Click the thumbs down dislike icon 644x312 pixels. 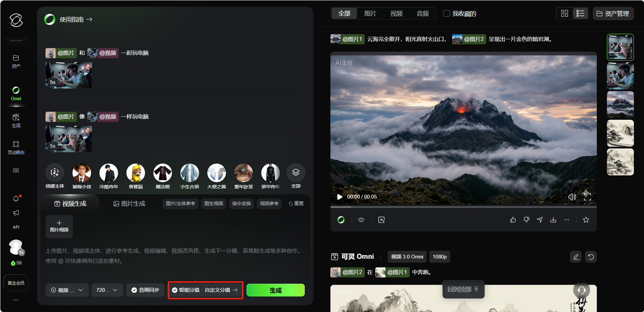coord(526,220)
